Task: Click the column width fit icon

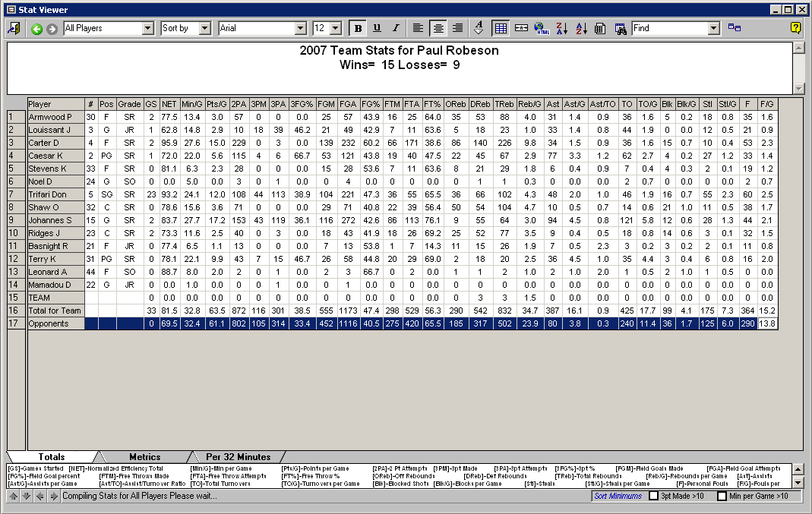Action: [x=522, y=28]
